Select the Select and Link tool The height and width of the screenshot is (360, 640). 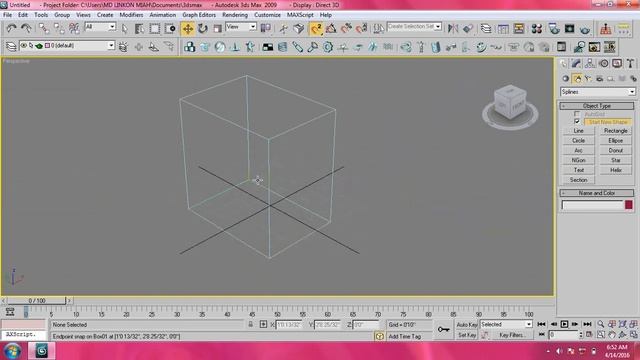(x=44, y=28)
